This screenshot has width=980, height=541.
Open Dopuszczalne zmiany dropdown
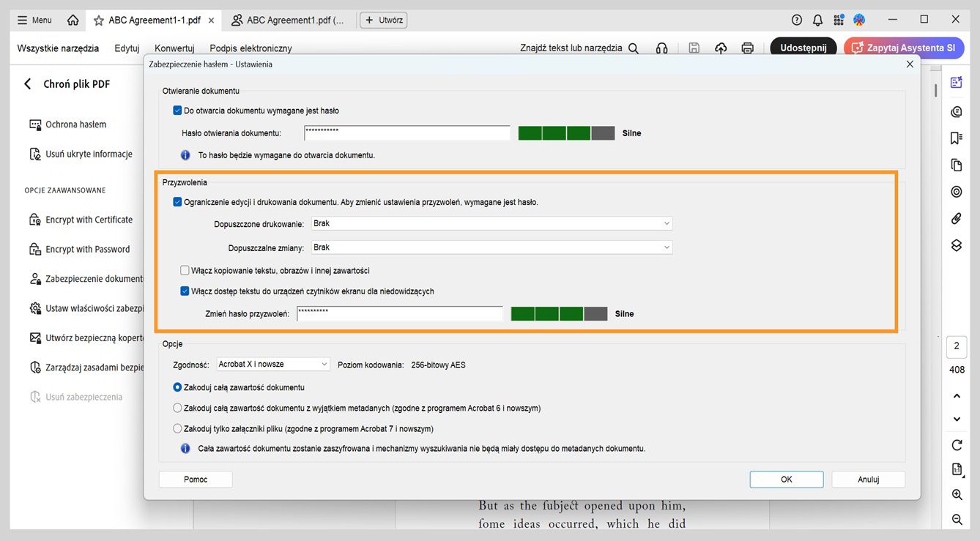pos(492,247)
